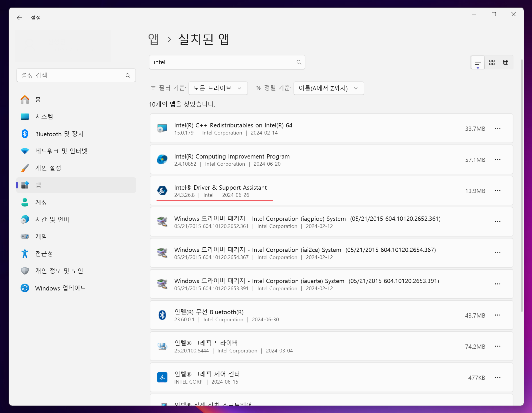This screenshot has width=532, height=413.
Task: Select the 25.20.100.6444 version text
Action: click(191, 351)
